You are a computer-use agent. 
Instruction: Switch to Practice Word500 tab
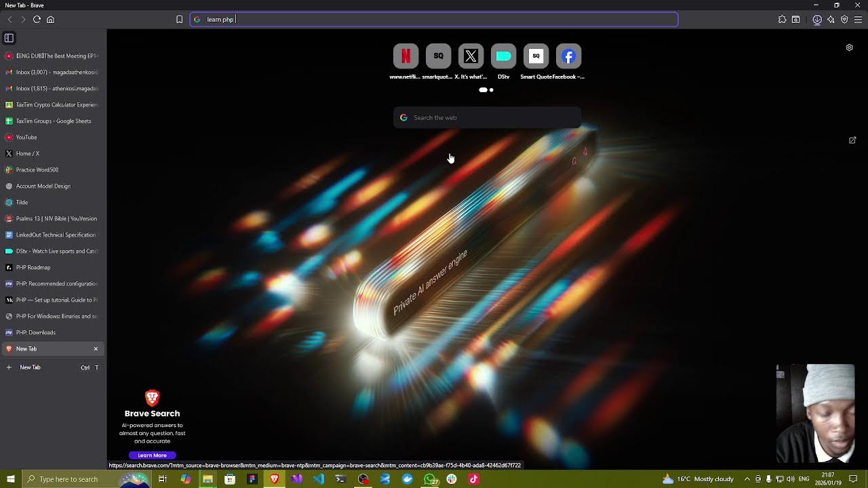point(52,169)
